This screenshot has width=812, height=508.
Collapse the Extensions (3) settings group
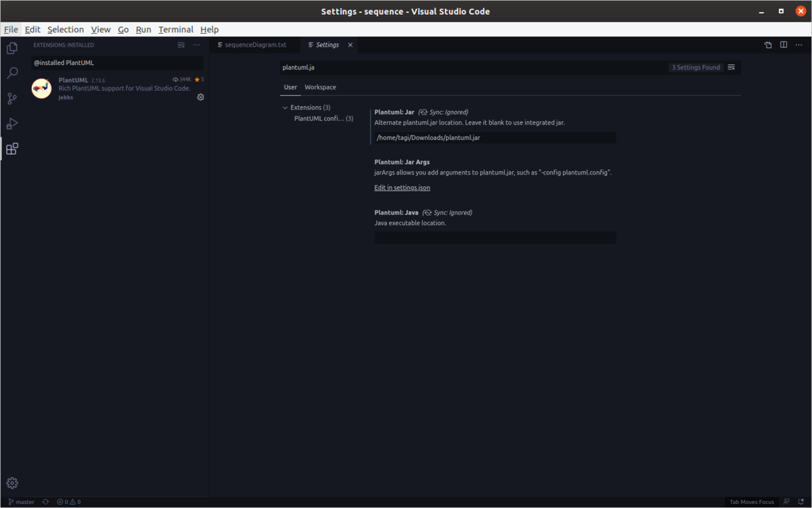click(285, 108)
